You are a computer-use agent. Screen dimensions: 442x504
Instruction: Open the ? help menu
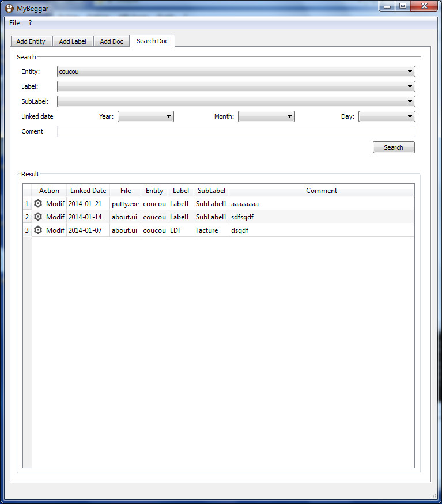(x=30, y=23)
